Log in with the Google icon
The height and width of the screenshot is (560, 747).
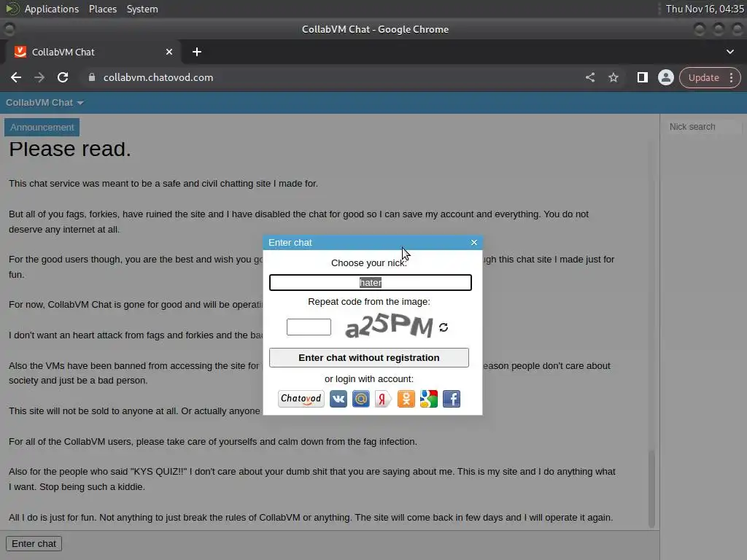coord(429,399)
